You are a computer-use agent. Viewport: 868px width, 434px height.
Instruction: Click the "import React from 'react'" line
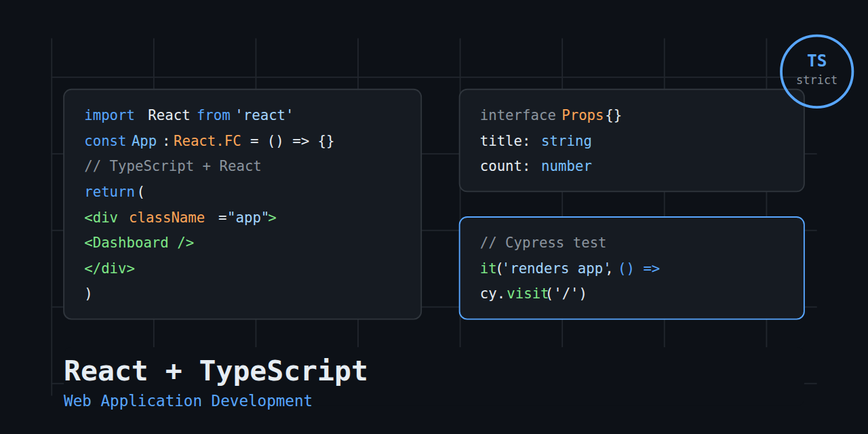pyautogui.click(x=189, y=115)
